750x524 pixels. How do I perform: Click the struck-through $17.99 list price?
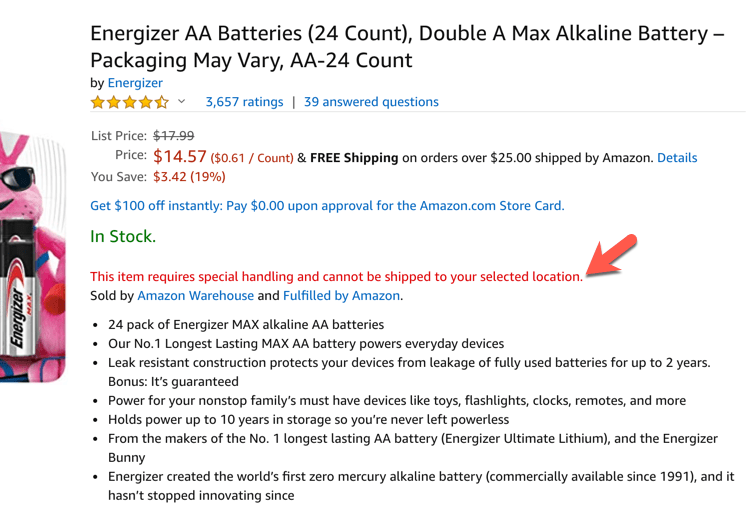tap(173, 135)
